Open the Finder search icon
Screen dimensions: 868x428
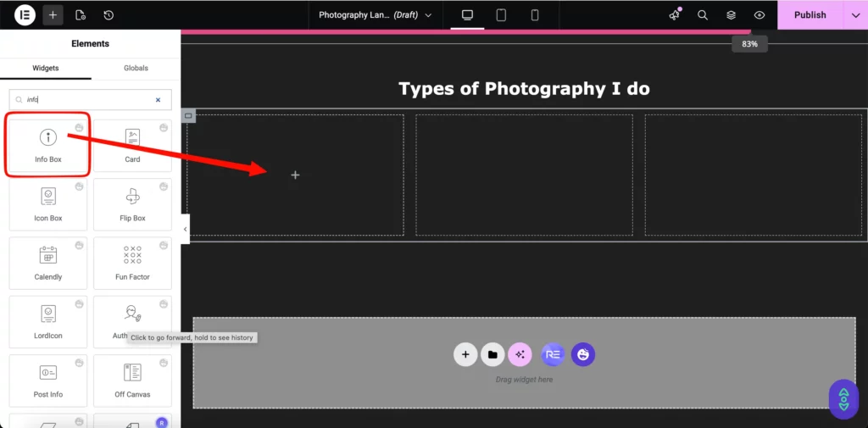pos(703,15)
